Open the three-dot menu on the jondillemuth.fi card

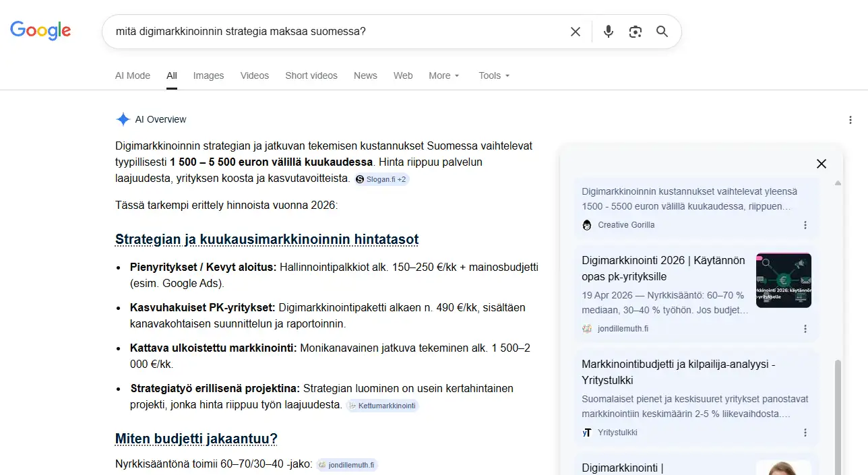(x=805, y=329)
